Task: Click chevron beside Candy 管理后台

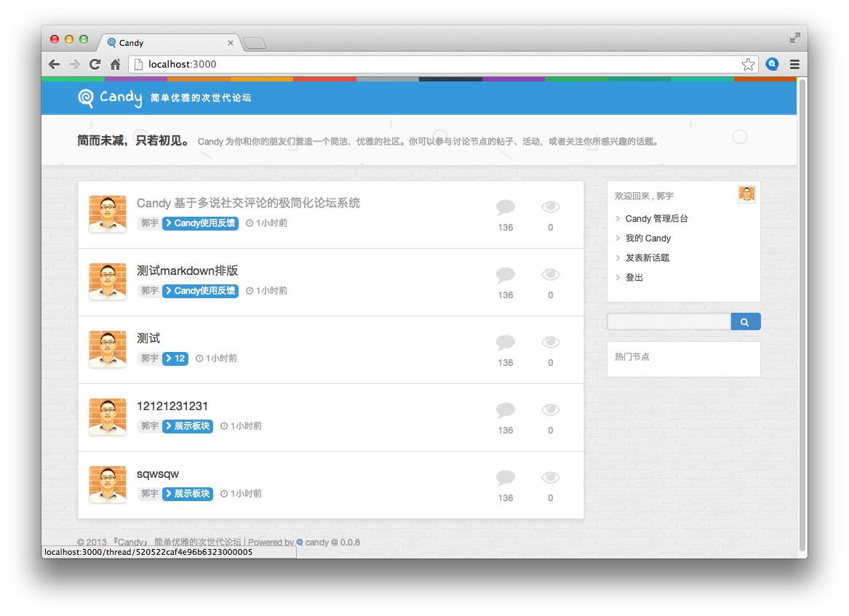Action: pyautogui.click(x=618, y=219)
